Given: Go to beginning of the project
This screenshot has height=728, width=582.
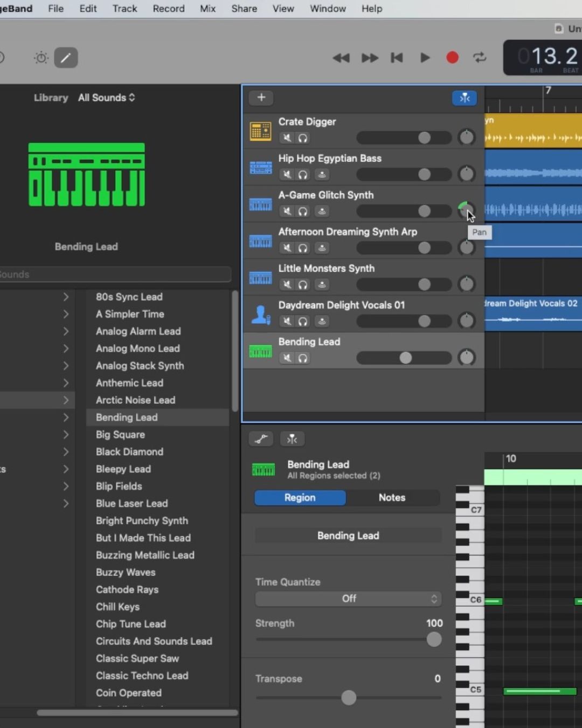Looking at the screenshot, I should tap(397, 58).
